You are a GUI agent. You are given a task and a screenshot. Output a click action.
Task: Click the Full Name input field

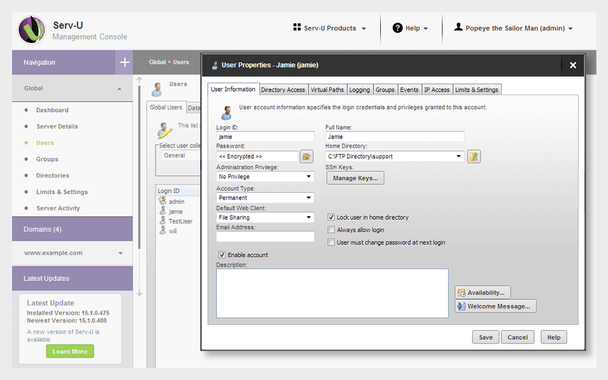(395, 136)
